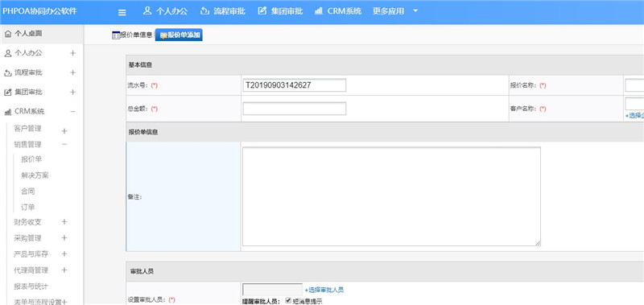The image size is (644, 305).
Task: Open 合同 in the sidebar menu
Action: pyautogui.click(x=28, y=192)
